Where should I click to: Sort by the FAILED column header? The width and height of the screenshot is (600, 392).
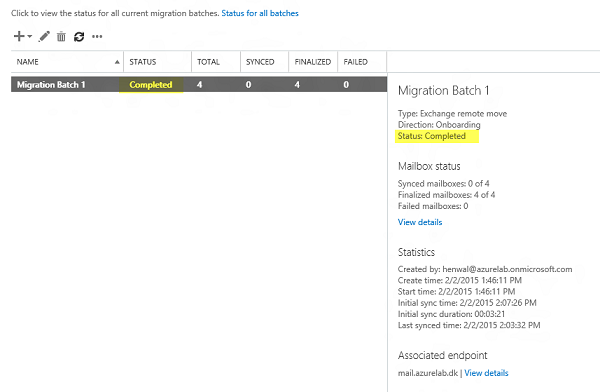(355, 62)
